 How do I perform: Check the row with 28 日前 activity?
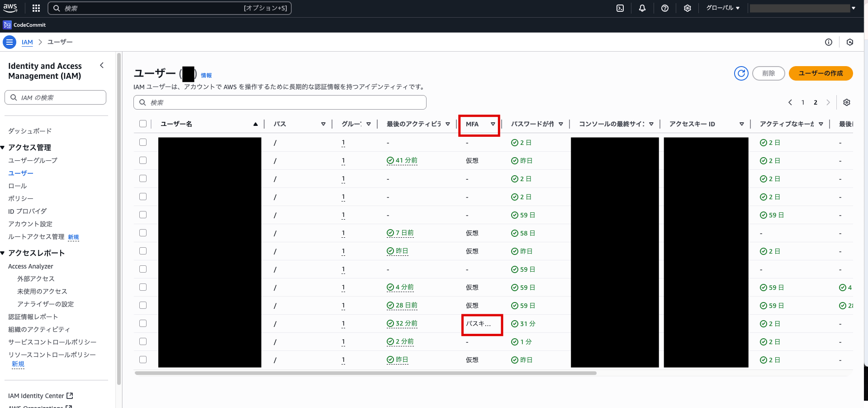point(143,305)
